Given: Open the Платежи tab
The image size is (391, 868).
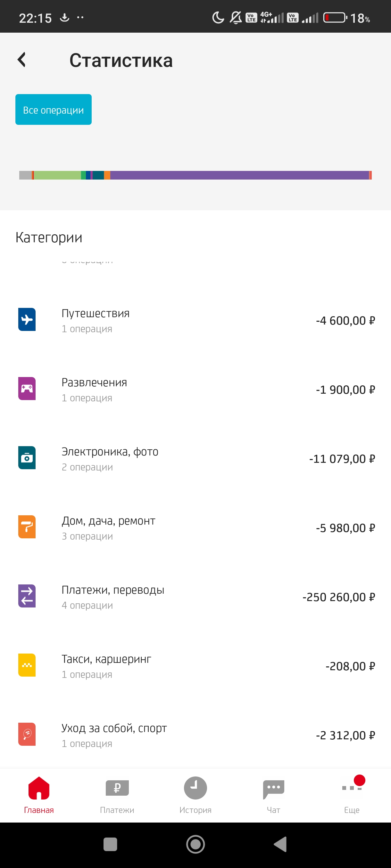Looking at the screenshot, I should pyautogui.click(x=117, y=793).
